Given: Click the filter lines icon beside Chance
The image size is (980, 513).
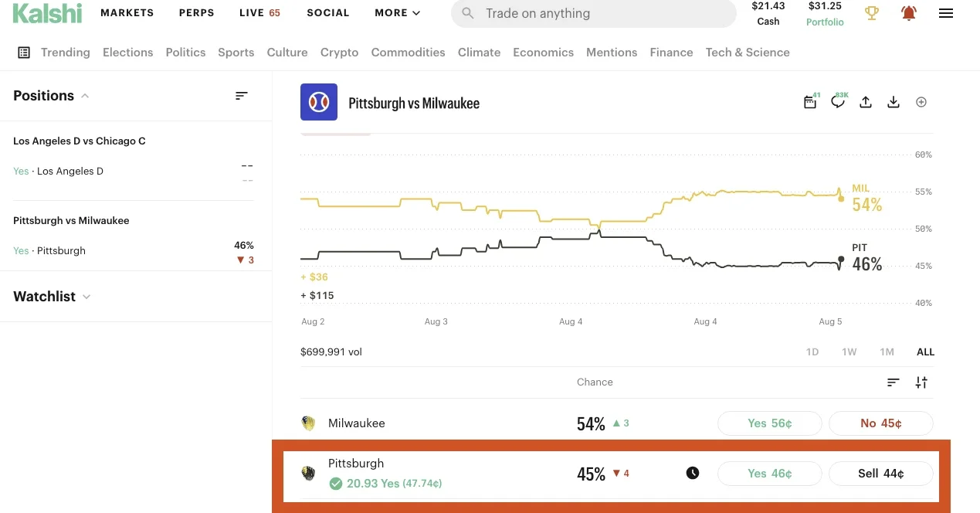Looking at the screenshot, I should tap(894, 382).
